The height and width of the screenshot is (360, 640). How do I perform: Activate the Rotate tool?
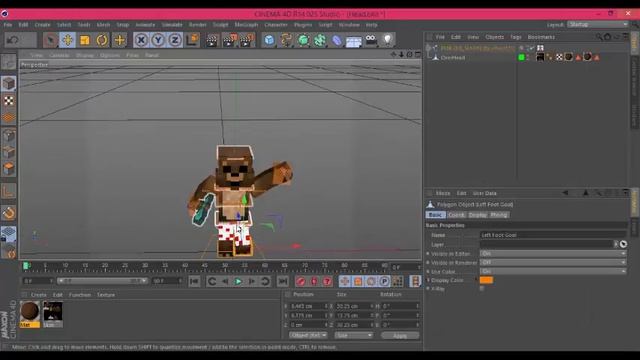click(x=102, y=40)
